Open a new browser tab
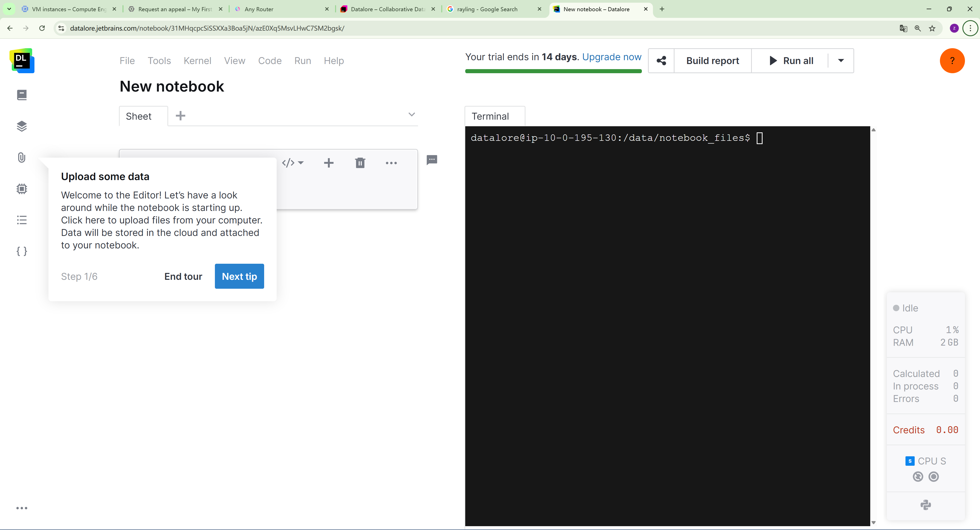 [x=662, y=9]
